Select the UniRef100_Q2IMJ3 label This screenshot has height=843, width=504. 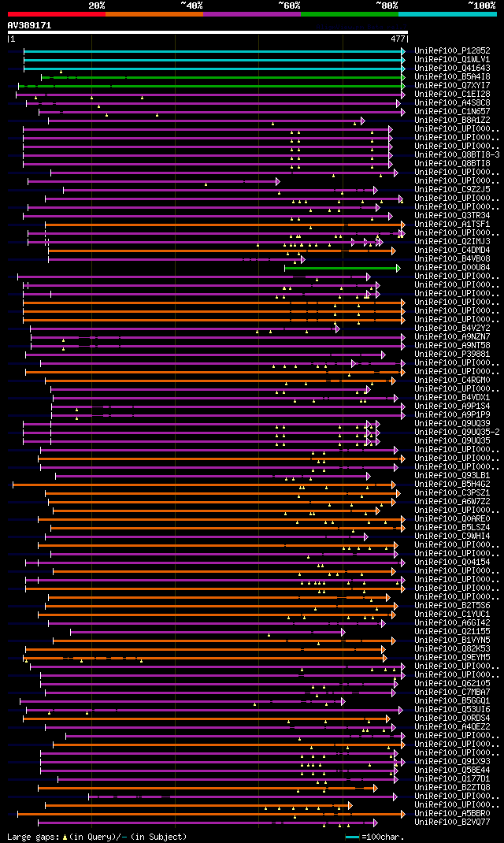452,241
